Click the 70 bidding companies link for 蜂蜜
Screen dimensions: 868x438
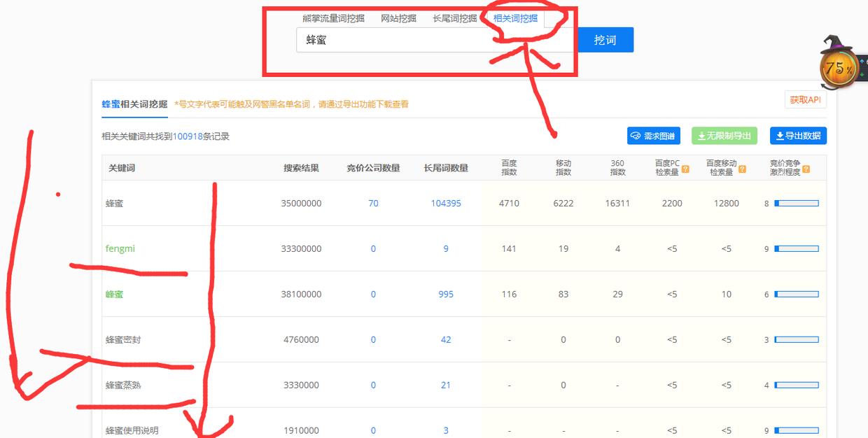point(373,203)
